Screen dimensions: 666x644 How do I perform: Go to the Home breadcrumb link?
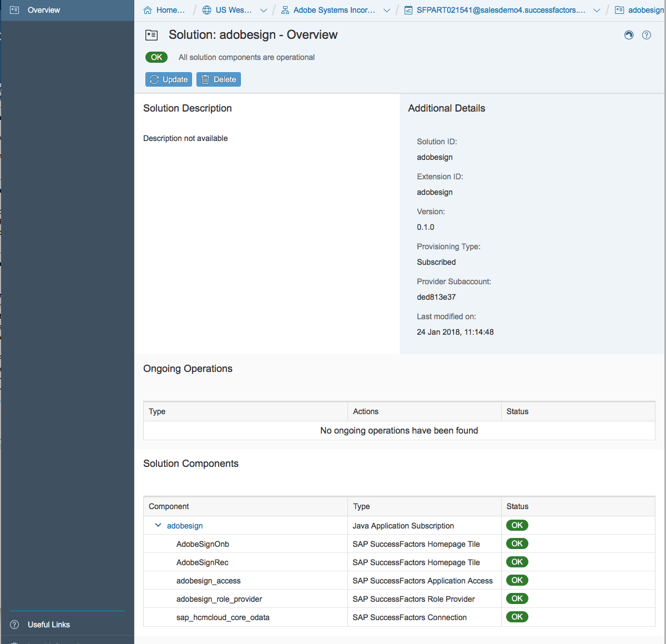click(x=170, y=10)
